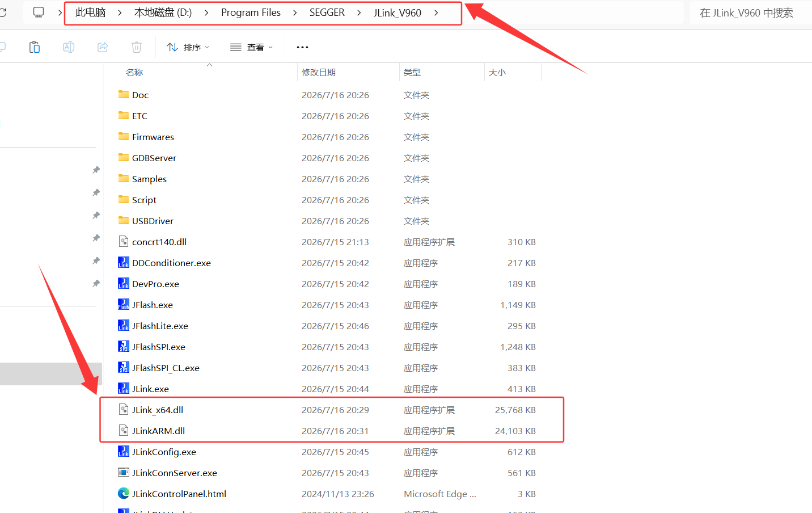Click the delete trash toolbar icon
The image size is (812, 513).
pyautogui.click(x=137, y=47)
